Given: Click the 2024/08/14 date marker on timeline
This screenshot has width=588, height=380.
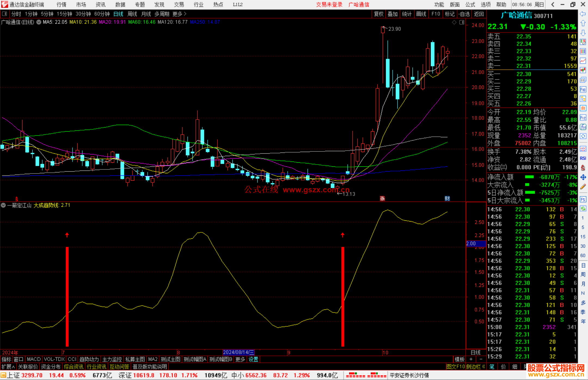Looking at the screenshot, I should click(238, 352).
